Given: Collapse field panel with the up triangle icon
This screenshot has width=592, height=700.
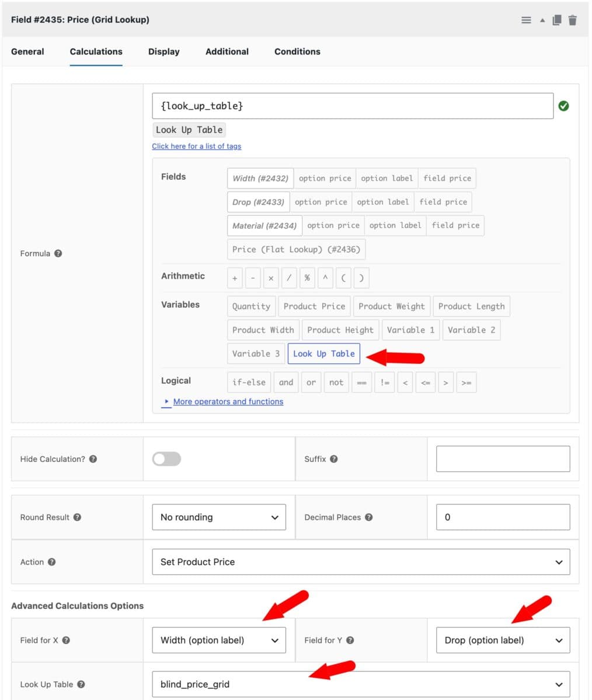Looking at the screenshot, I should [x=542, y=20].
